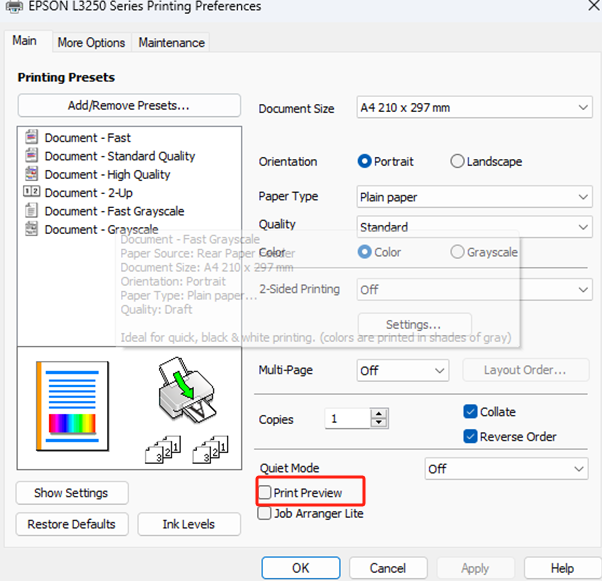Click the 2-Sided Printing Settings button
Image resolution: width=602 pixels, height=581 pixels.
coord(414,324)
